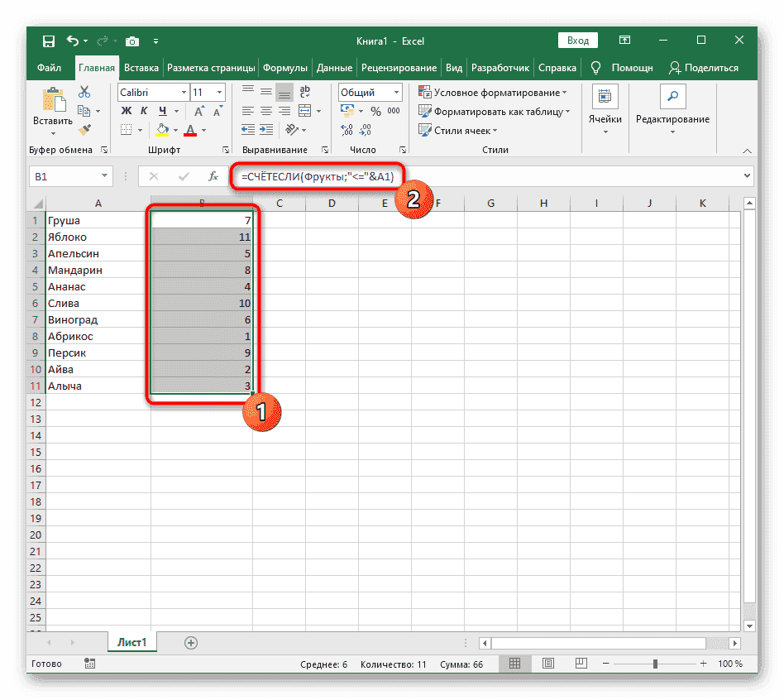Click the percent style icon
The width and height of the screenshot is (784, 700).
pos(375,111)
